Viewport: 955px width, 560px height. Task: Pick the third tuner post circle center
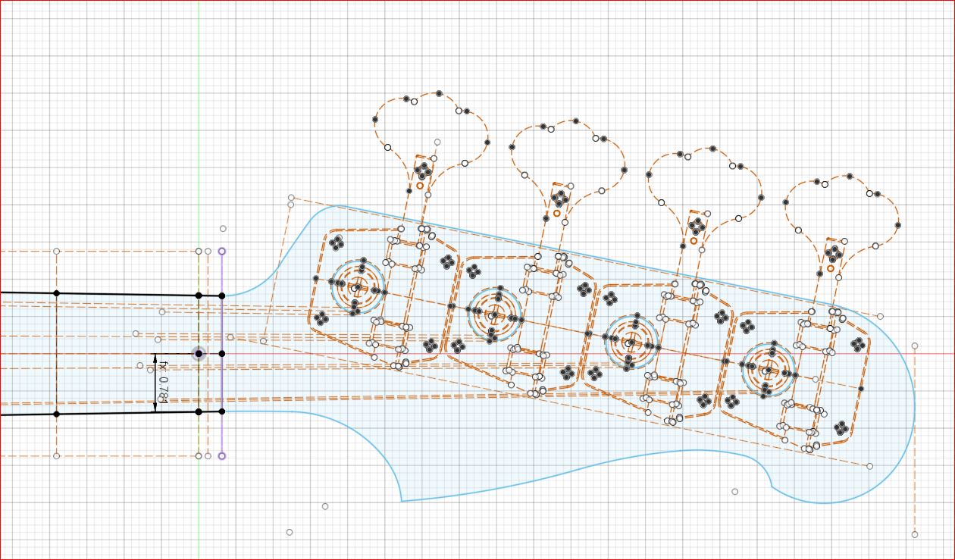click(x=631, y=342)
